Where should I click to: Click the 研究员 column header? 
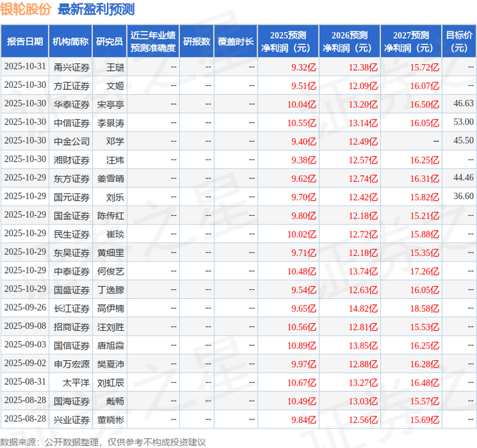click(x=109, y=42)
